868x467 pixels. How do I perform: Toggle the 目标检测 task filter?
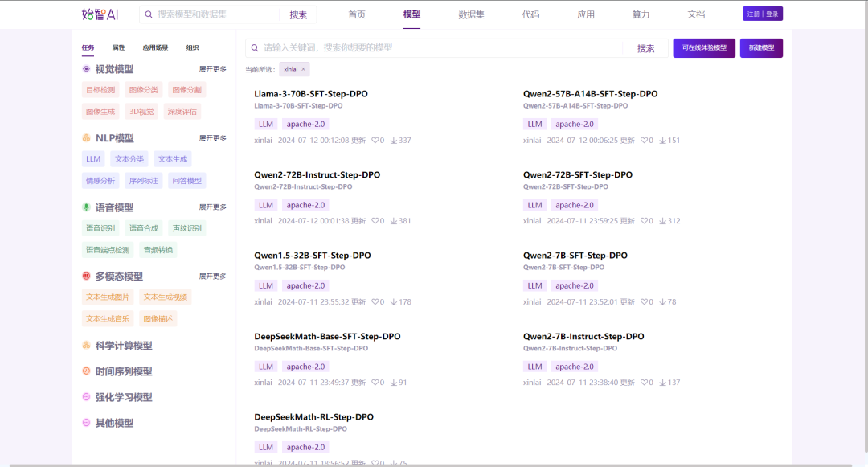point(100,90)
